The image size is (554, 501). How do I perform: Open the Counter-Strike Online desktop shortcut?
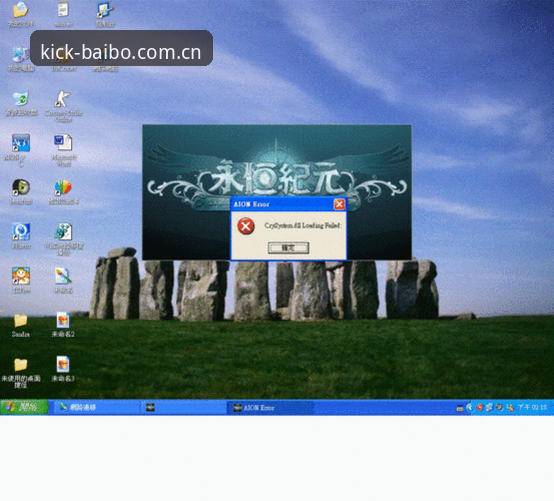coord(64,105)
